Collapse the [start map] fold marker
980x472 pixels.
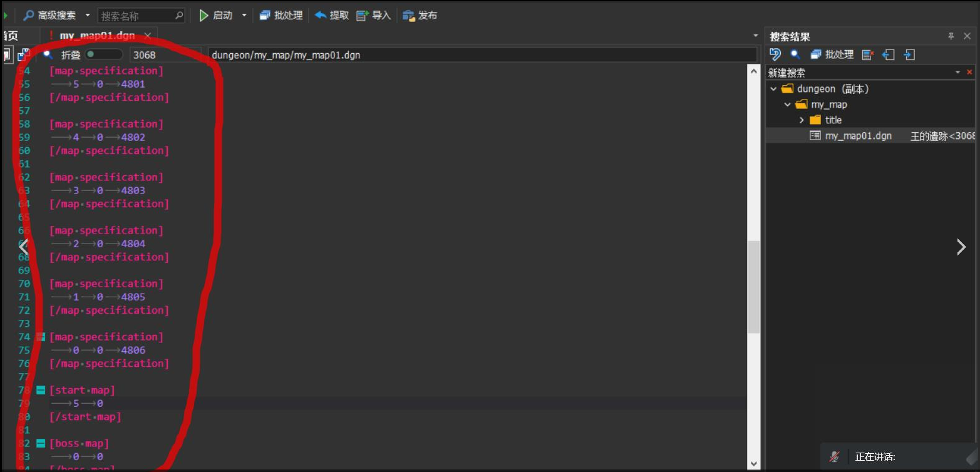(41, 390)
